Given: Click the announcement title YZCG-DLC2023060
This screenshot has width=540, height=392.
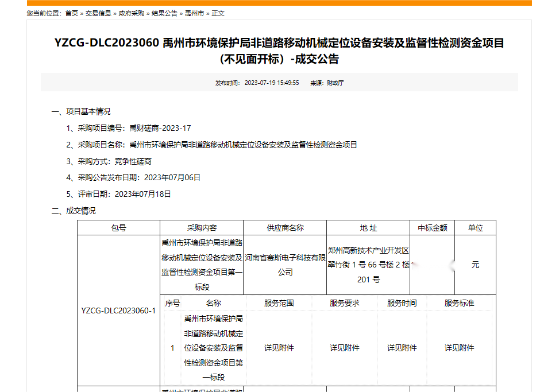Looking at the screenshot, I should click(279, 51).
